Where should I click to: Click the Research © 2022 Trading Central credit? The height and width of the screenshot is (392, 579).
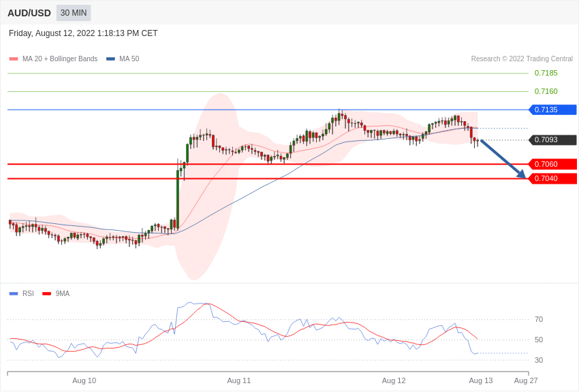click(x=522, y=59)
